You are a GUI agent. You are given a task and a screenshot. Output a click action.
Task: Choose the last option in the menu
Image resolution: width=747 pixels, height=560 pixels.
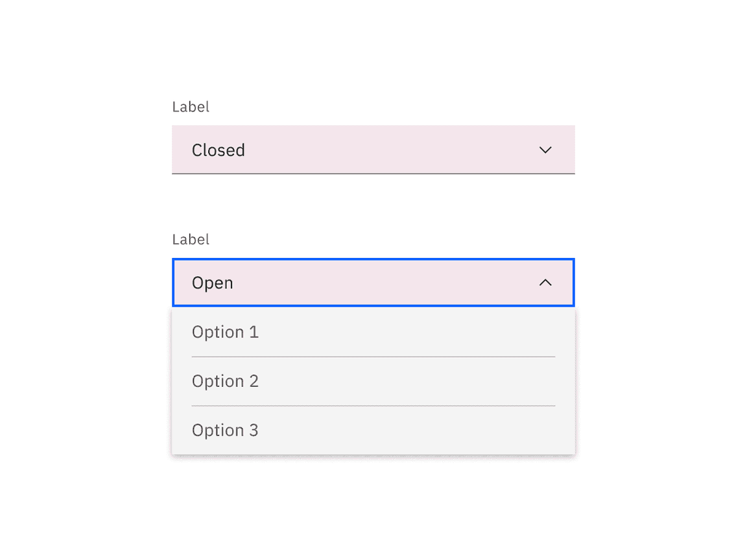225,430
